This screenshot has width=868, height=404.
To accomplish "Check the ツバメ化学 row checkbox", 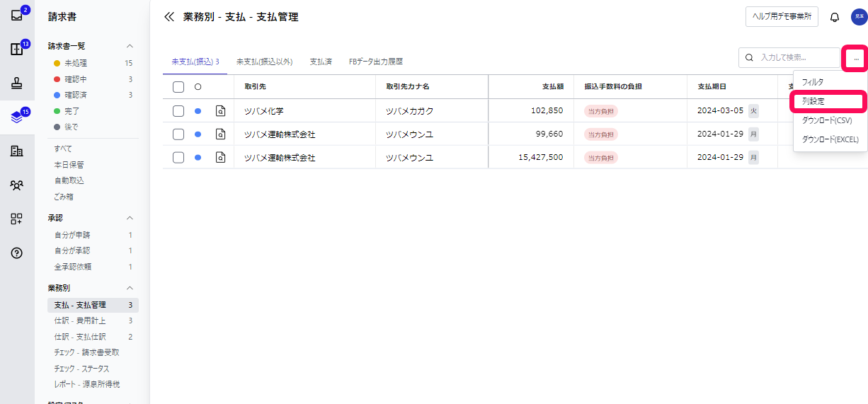I will point(178,111).
